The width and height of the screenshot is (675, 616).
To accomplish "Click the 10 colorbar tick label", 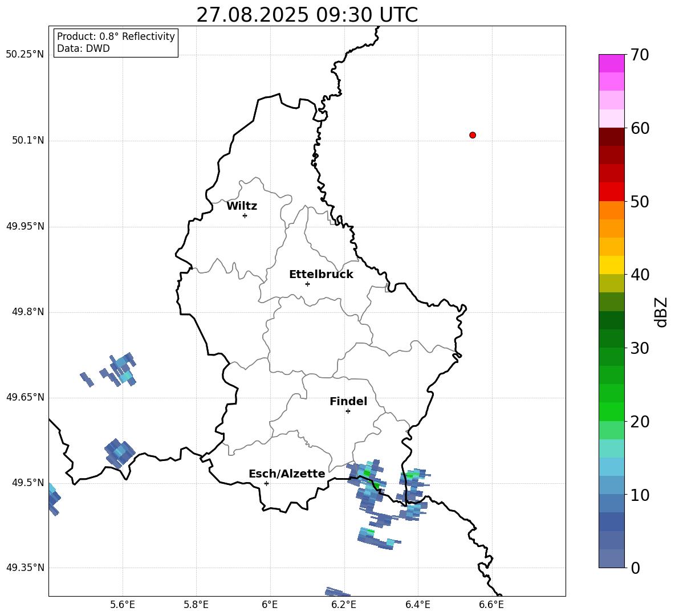I will click(x=640, y=495).
